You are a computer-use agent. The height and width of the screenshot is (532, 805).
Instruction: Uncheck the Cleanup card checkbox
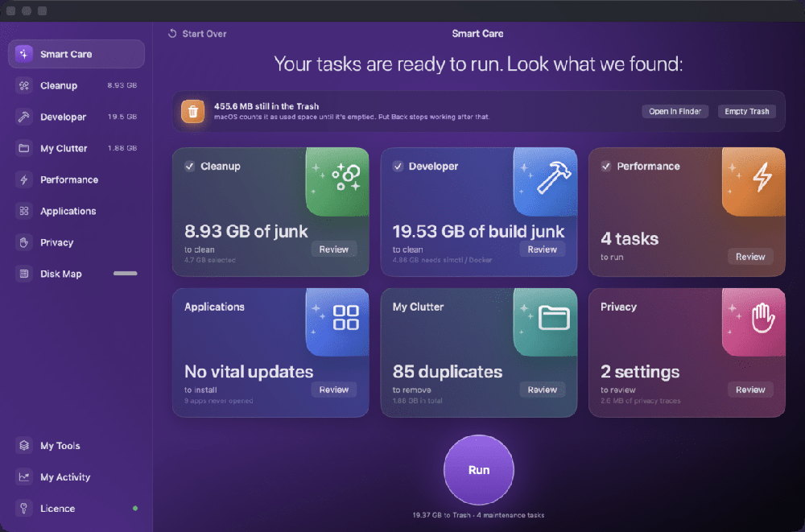tap(189, 167)
